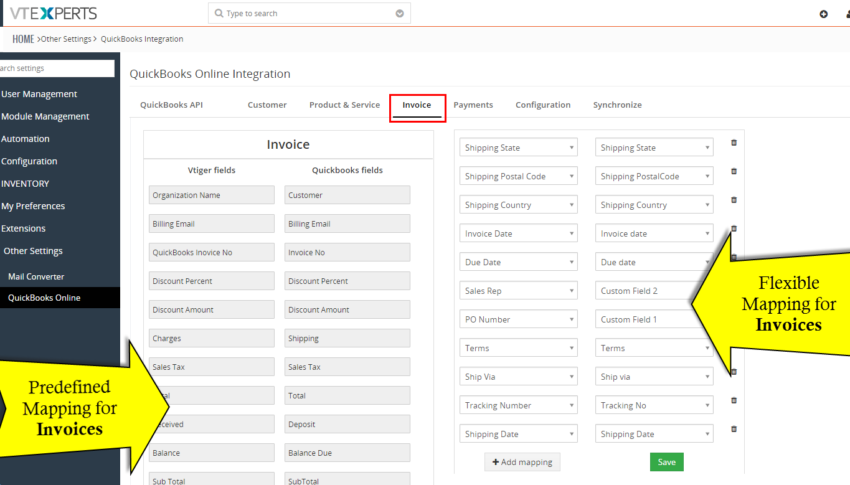Click the Shipping QuickBooks field
The width and height of the screenshot is (850, 485).
pyautogui.click(x=347, y=339)
